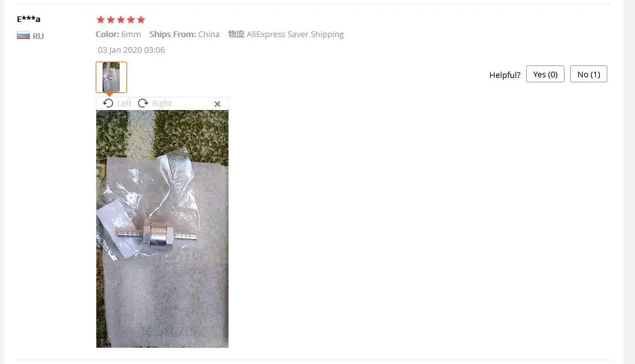The image size is (635, 364).
Task: Mark review helpful with Yes (0)
Action: click(545, 74)
